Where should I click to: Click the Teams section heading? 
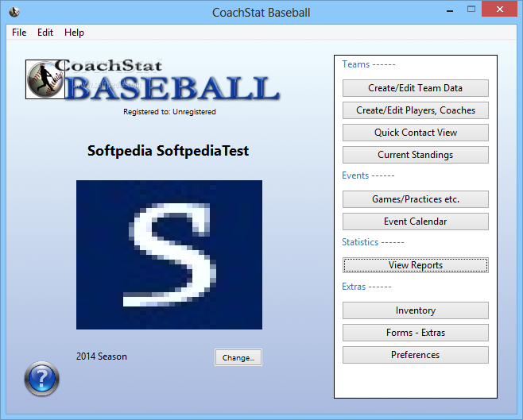tap(368, 64)
